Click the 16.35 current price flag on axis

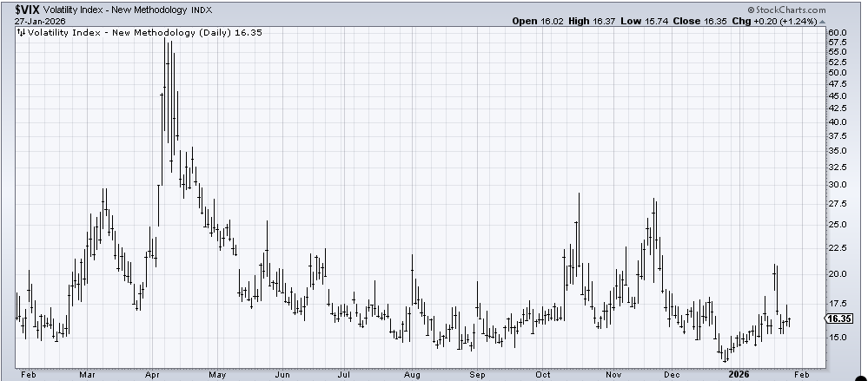point(838,319)
